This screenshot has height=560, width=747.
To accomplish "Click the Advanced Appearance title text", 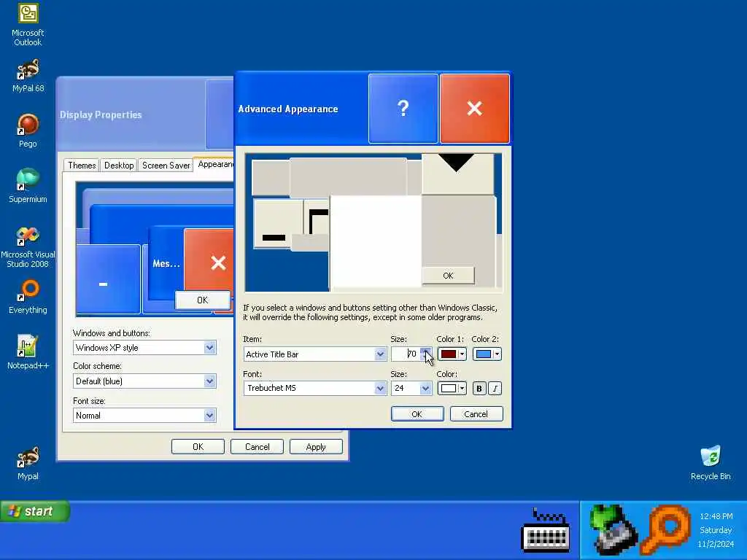I will 287,109.
